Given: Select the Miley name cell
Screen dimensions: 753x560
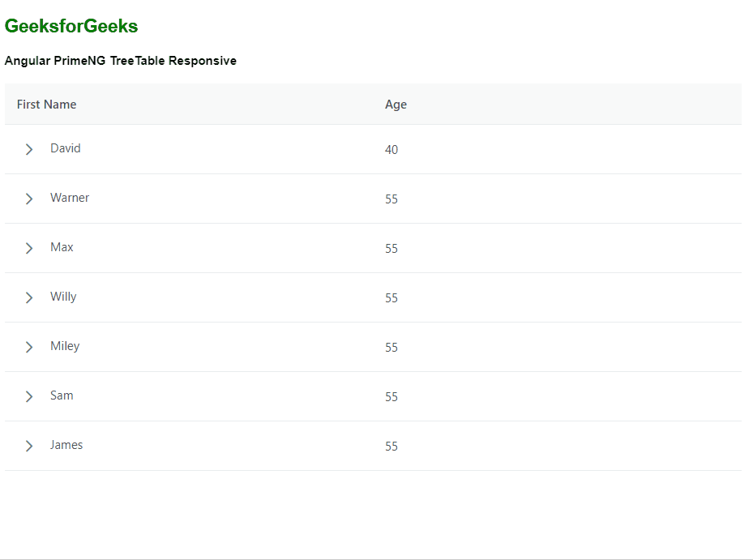Looking at the screenshot, I should pyautogui.click(x=65, y=346).
